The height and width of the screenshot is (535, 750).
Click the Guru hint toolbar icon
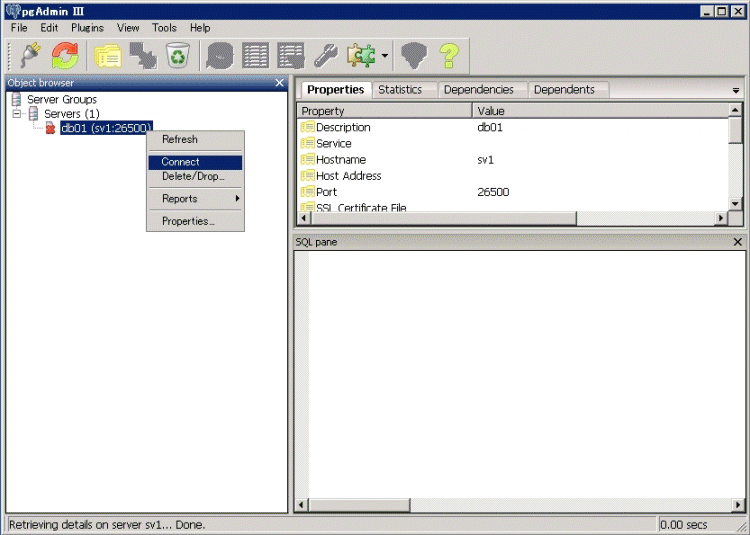coord(414,55)
